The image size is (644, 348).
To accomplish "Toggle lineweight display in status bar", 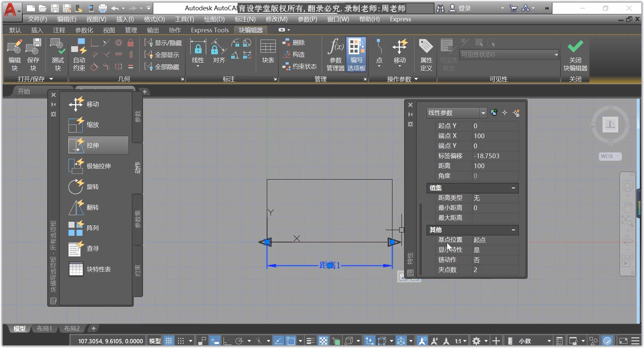I will tap(311, 341).
